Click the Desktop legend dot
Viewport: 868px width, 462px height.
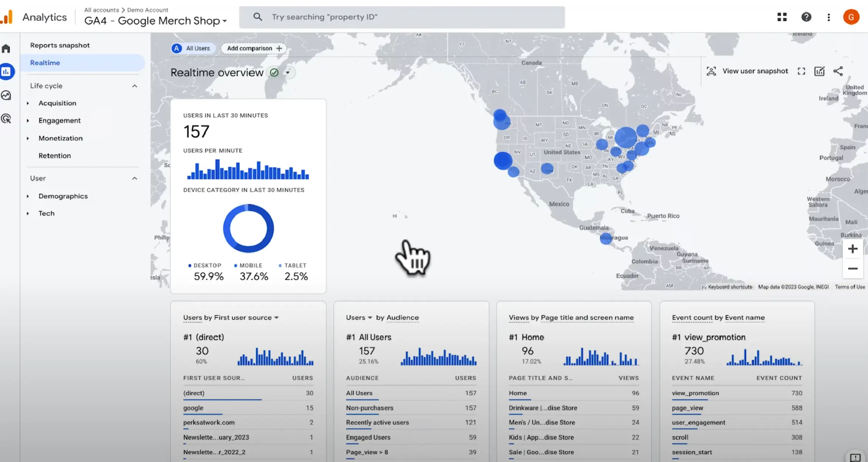click(x=190, y=266)
